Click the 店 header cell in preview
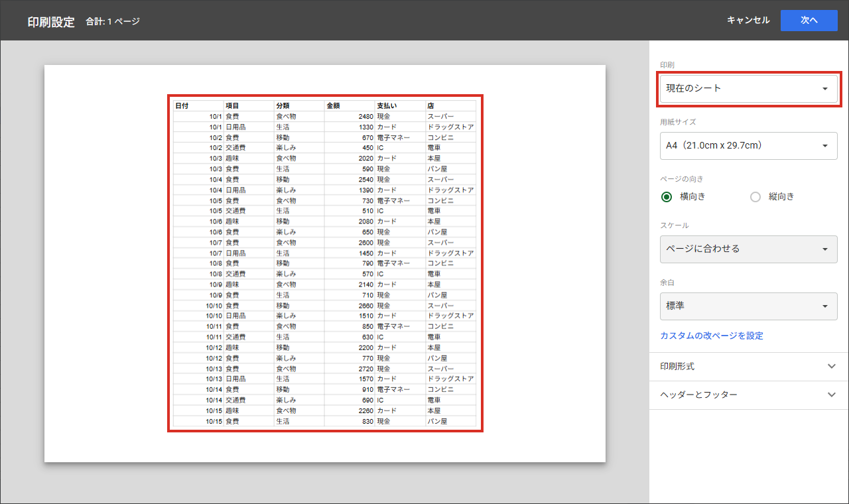This screenshot has height=504, width=849. tap(450, 105)
